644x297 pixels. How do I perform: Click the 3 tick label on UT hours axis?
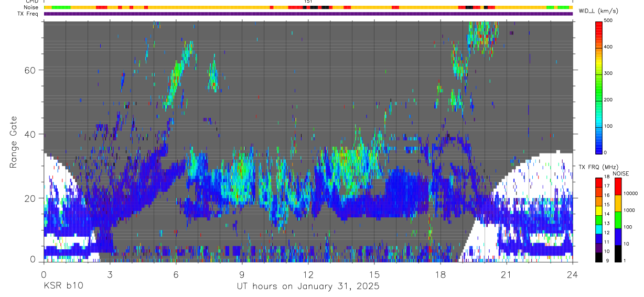point(110,275)
